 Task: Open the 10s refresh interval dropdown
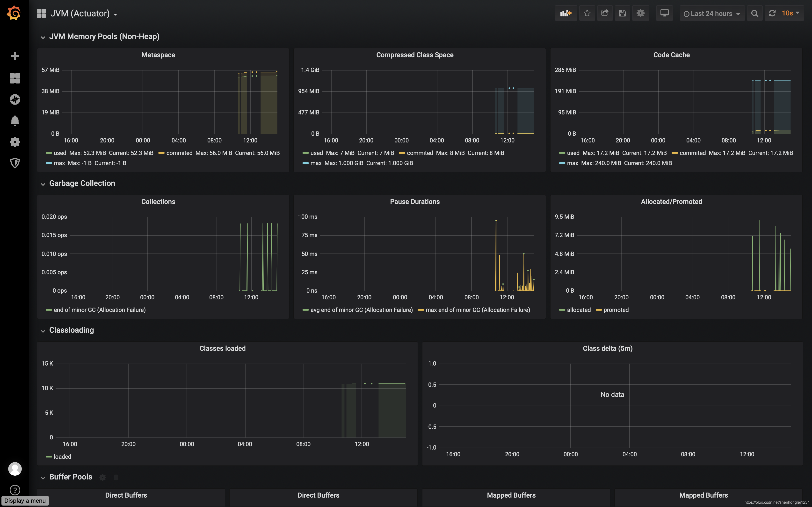tap(790, 14)
